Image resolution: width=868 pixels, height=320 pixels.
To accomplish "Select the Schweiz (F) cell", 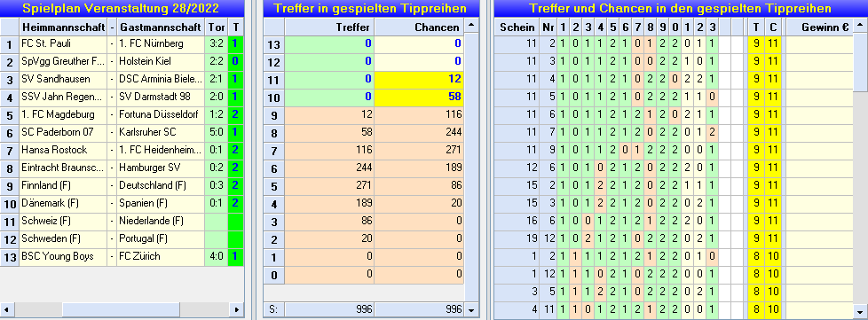I will point(63,221).
